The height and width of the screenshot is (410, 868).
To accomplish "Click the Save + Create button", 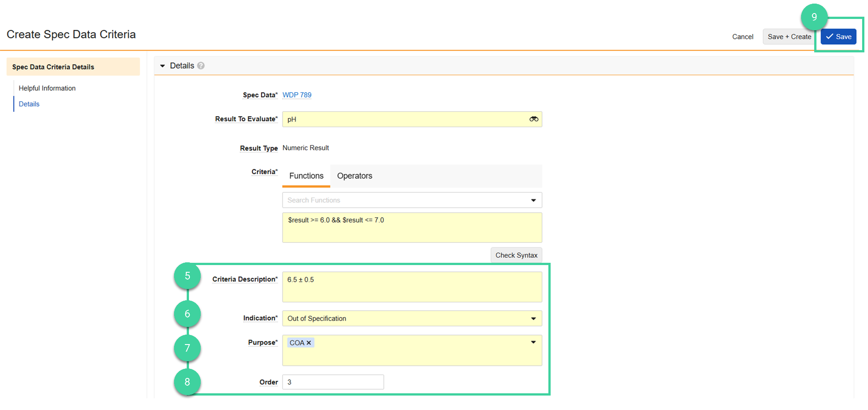I will tap(789, 37).
